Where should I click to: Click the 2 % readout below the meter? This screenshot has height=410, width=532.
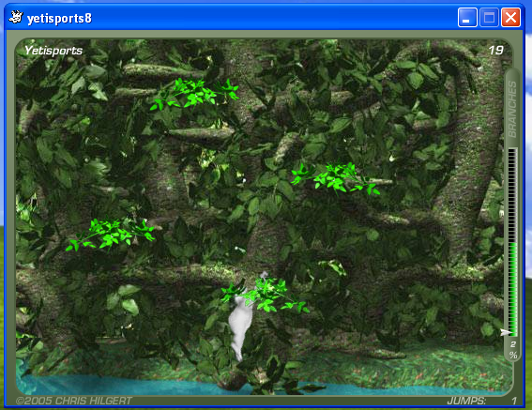(513, 350)
